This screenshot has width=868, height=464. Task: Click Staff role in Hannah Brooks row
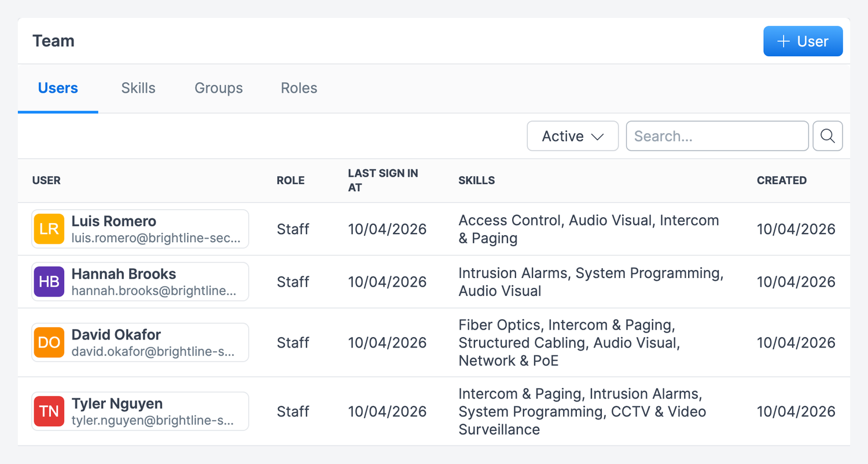(293, 282)
